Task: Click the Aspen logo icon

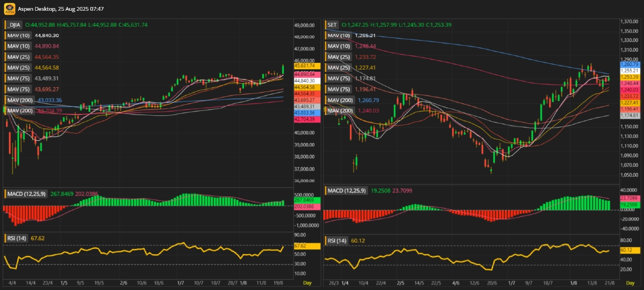Action: (9, 9)
